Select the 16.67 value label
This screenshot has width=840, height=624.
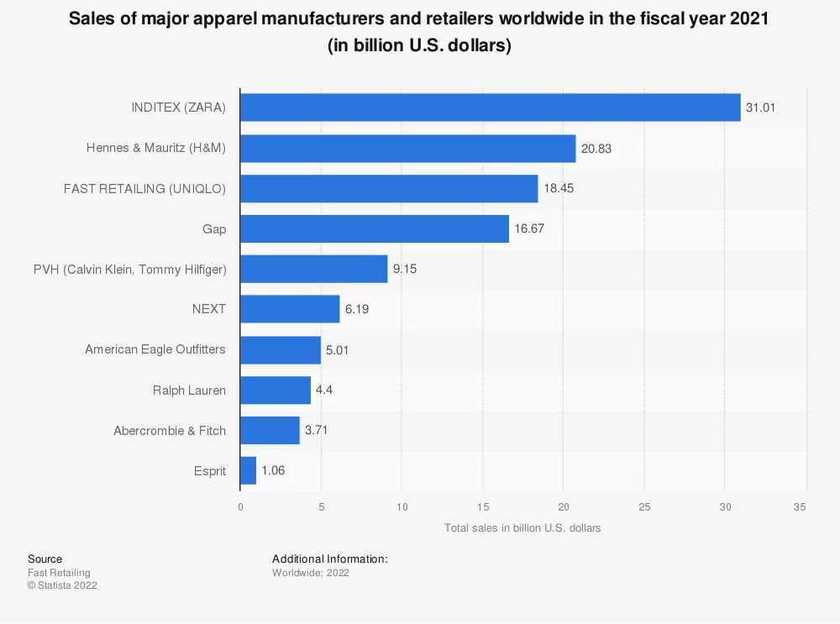[x=529, y=228]
